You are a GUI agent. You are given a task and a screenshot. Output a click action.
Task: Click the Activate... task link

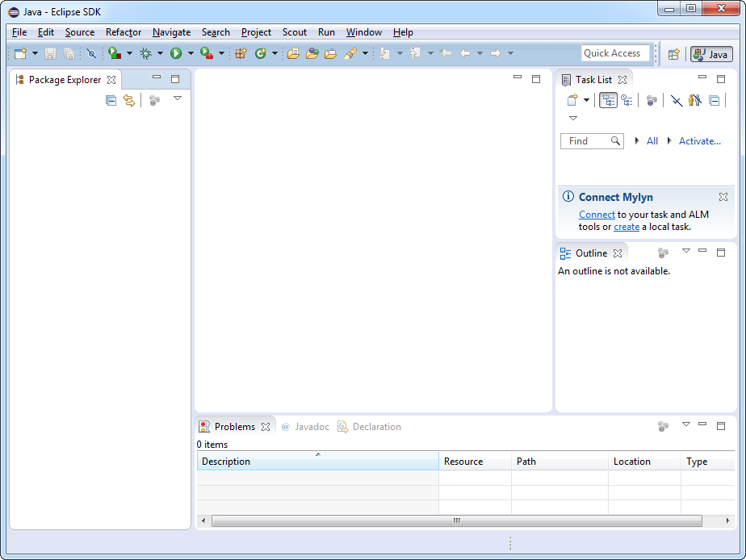tap(700, 141)
